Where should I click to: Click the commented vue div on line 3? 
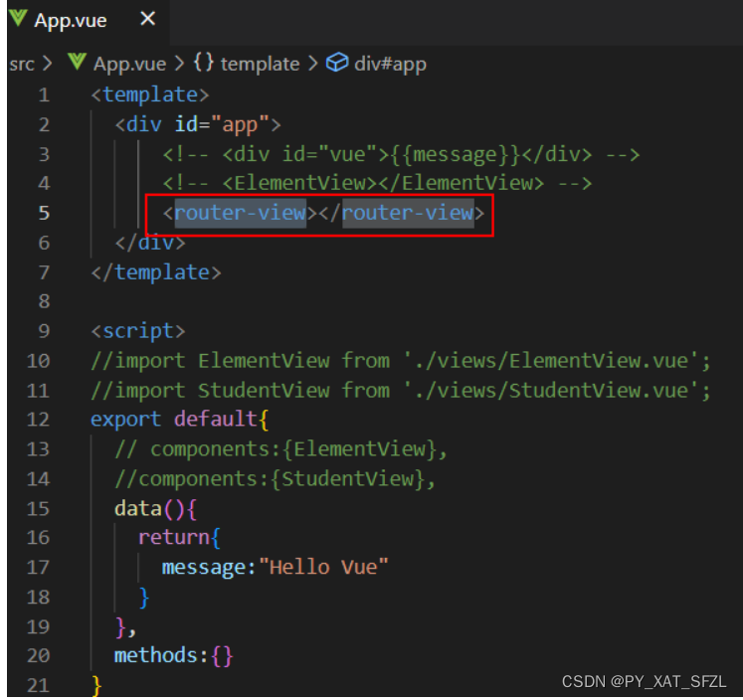[401, 154]
